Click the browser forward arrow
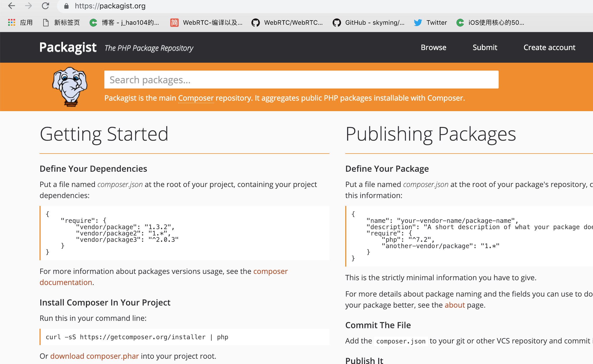 click(x=28, y=6)
